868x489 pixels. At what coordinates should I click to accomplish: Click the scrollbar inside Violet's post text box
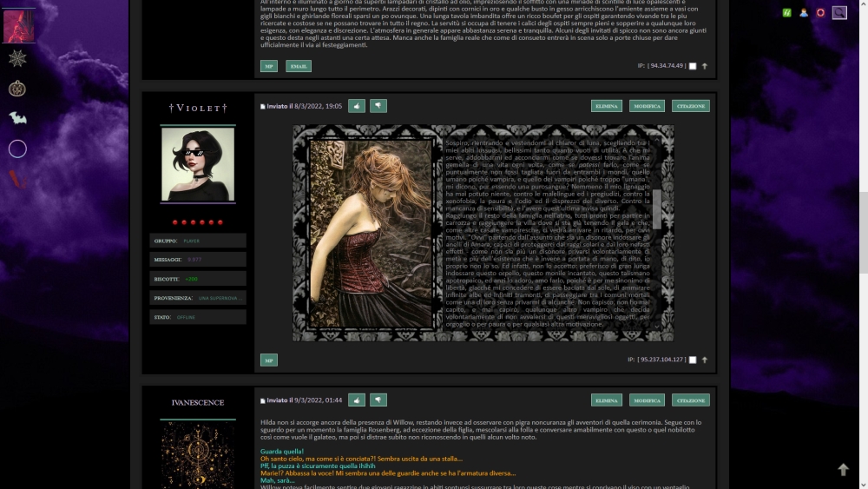[x=656, y=209]
